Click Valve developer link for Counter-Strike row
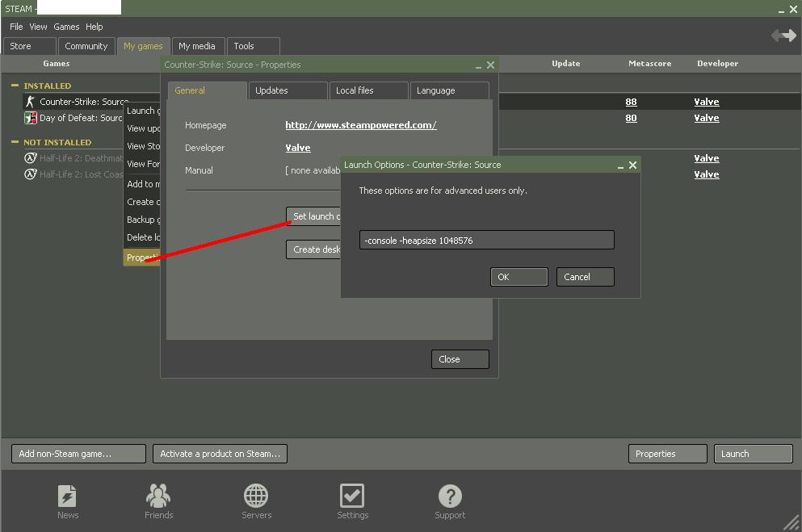The height and width of the screenshot is (532, 802). (707, 103)
